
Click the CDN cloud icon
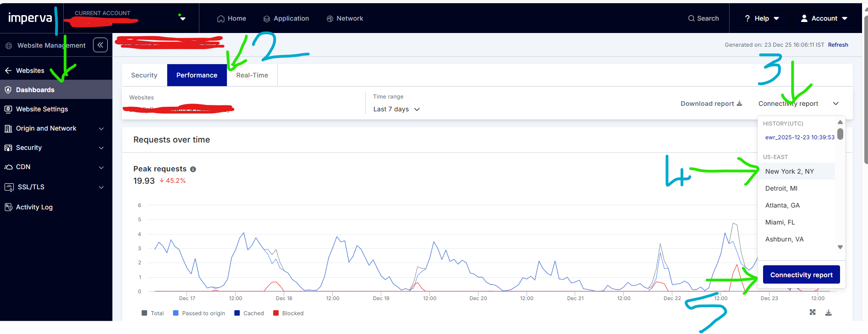tap(8, 167)
